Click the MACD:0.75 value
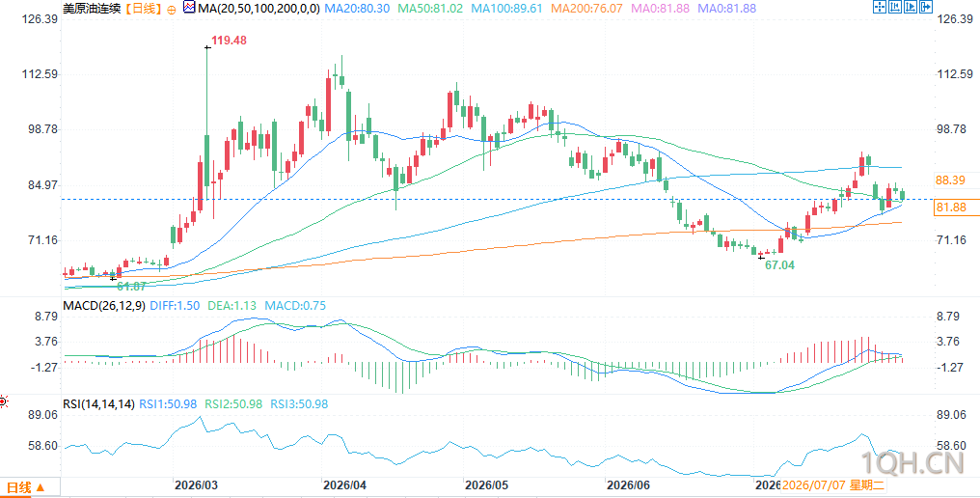The image size is (980, 498). 294,305
